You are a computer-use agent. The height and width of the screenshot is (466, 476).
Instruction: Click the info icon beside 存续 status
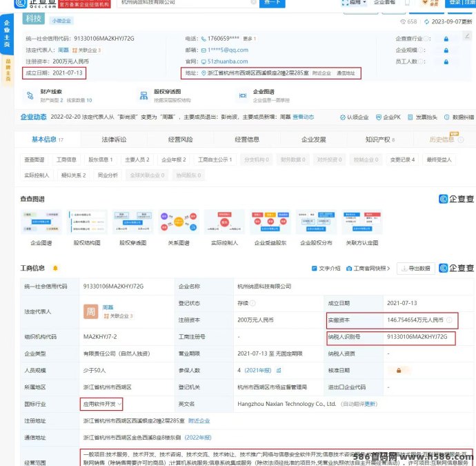(252, 303)
